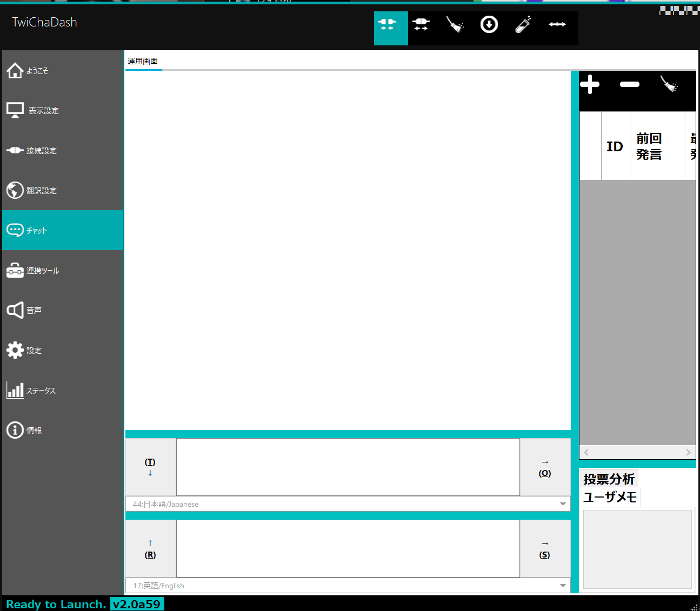The height and width of the screenshot is (611, 700).
Task: Click the 前回発言 column header
Action: (x=658, y=146)
